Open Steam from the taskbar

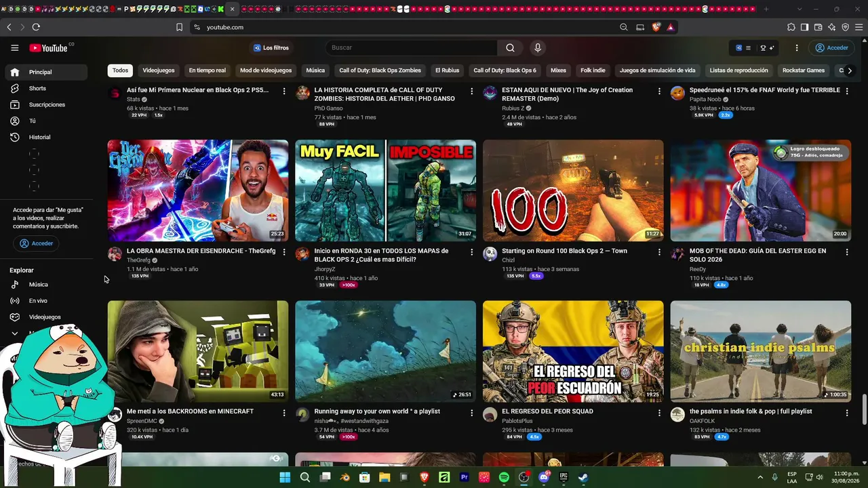click(583, 477)
